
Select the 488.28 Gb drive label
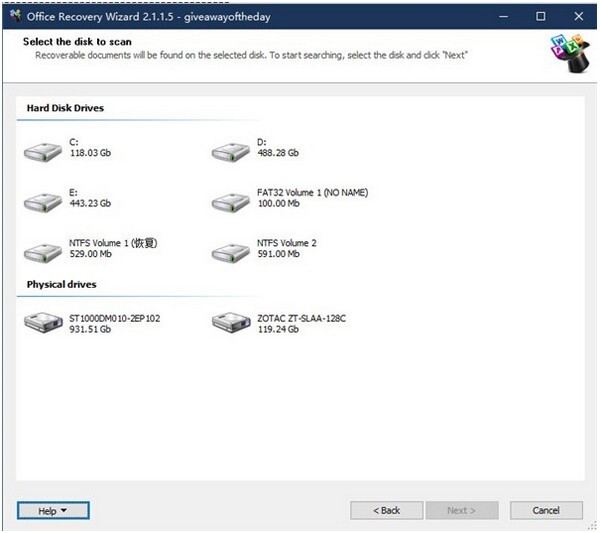point(278,153)
